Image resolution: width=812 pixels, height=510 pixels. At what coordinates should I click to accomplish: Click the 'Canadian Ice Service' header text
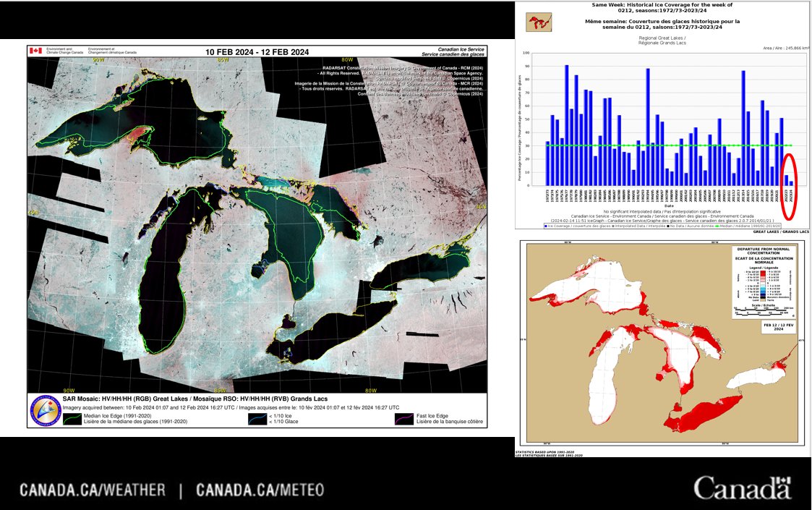click(461, 50)
